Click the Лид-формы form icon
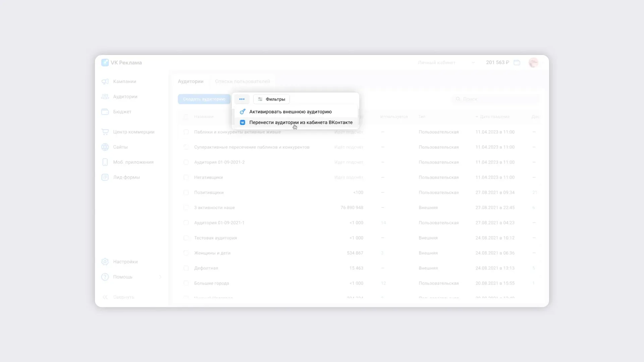 coord(105,177)
